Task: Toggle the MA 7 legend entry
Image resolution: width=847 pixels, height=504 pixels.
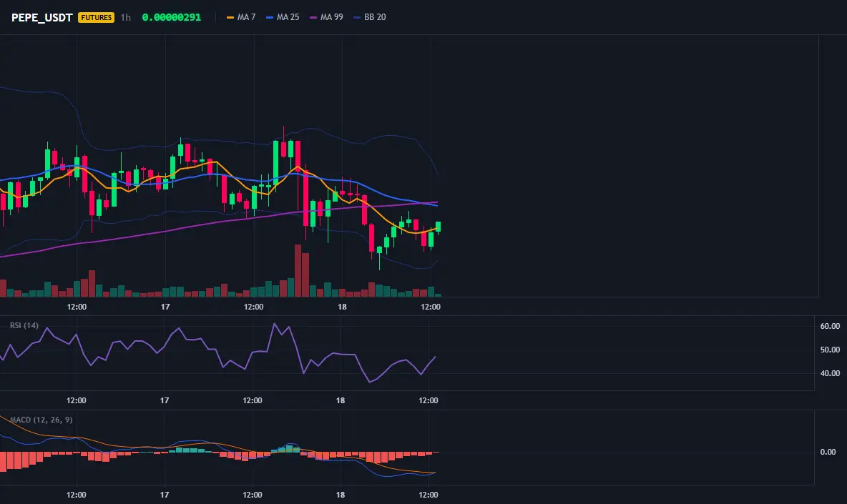Action: [241, 17]
